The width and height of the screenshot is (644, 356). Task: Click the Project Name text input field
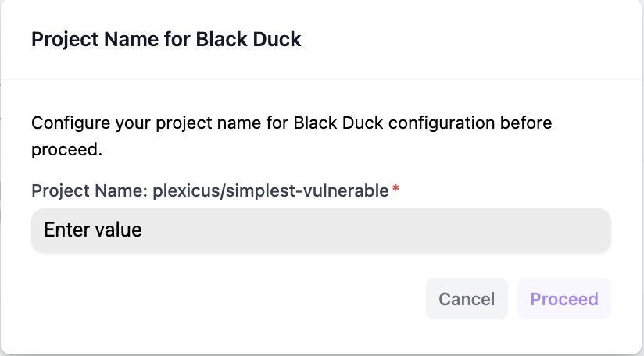click(320, 230)
